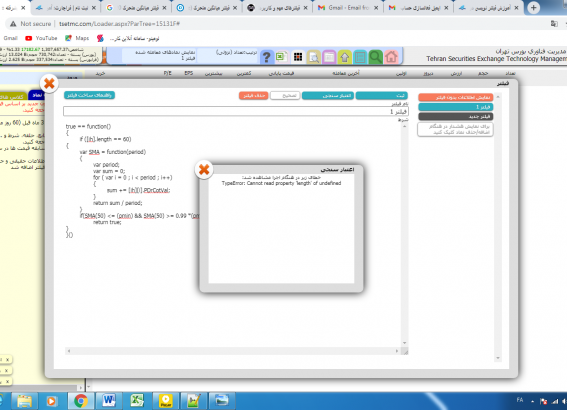Viewport: 567px width, 410px height.
Task: Click the yellow up-arrow toolbar icon
Action: [x=345, y=57]
